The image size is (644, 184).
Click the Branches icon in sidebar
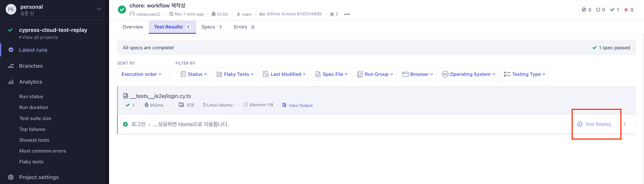[x=11, y=66]
